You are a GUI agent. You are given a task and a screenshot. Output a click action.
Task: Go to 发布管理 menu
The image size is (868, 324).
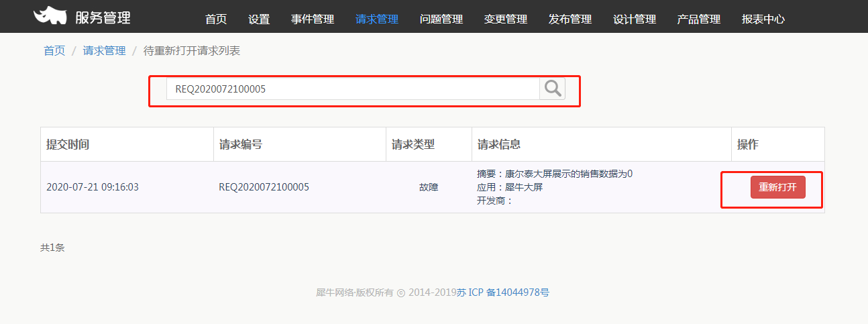[x=570, y=19]
